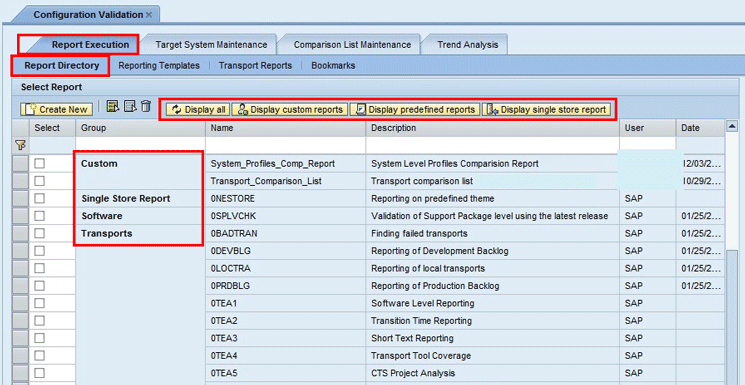
Task: Tick checkbox for 0TEA3 row
Action: (x=39, y=338)
